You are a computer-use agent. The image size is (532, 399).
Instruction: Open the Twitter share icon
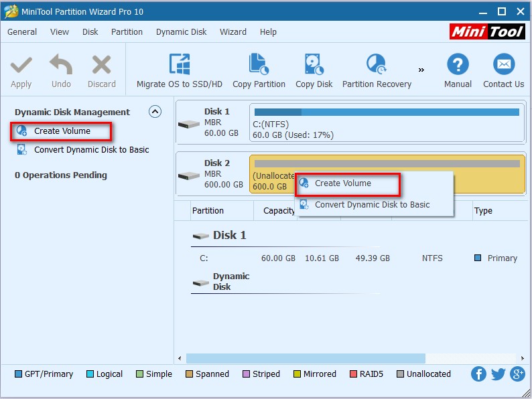click(498, 374)
